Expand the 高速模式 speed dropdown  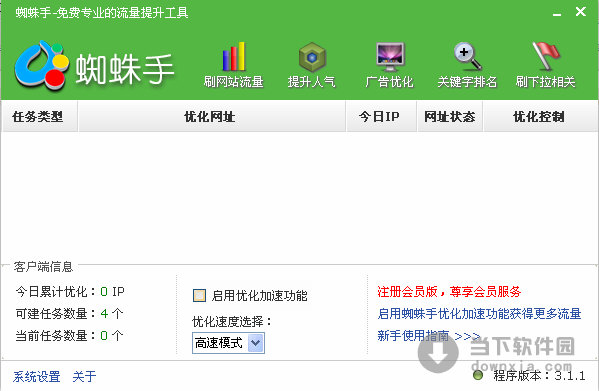(x=256, y=343)
